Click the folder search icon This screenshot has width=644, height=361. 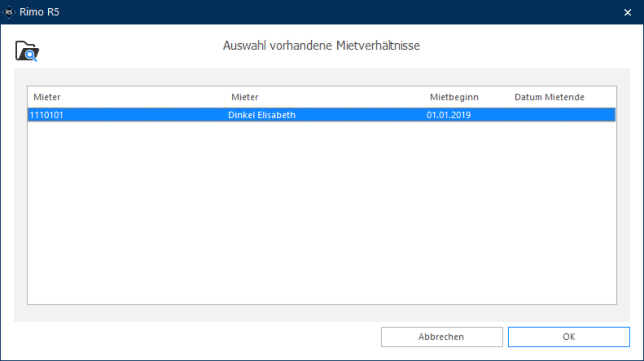[x=27, y=51]
